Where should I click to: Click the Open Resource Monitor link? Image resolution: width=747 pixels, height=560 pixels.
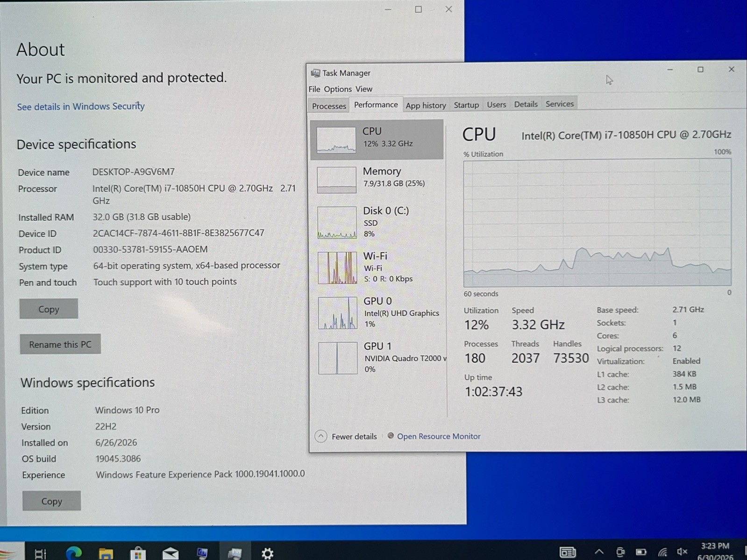[x=438, y=436]
